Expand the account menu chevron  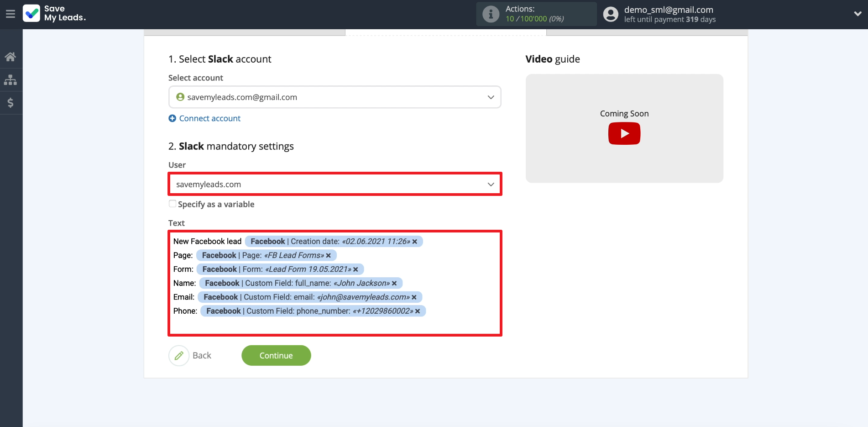click(858, 14)
